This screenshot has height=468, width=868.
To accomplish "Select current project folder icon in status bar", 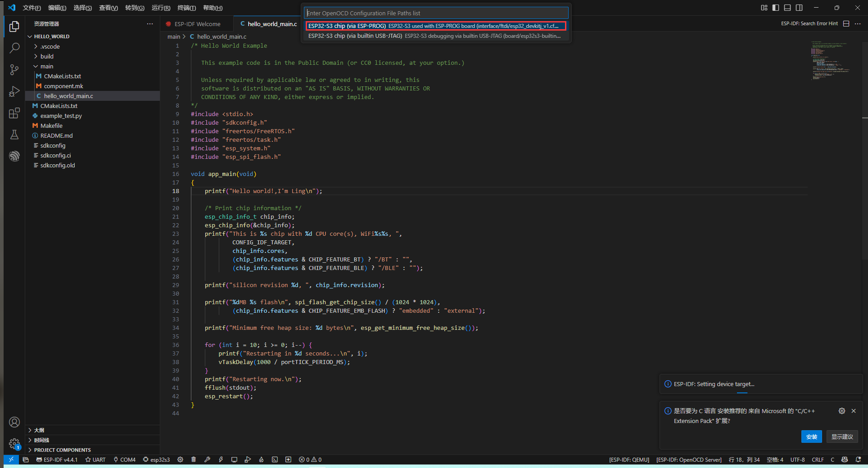I will [x=26, y=459].
